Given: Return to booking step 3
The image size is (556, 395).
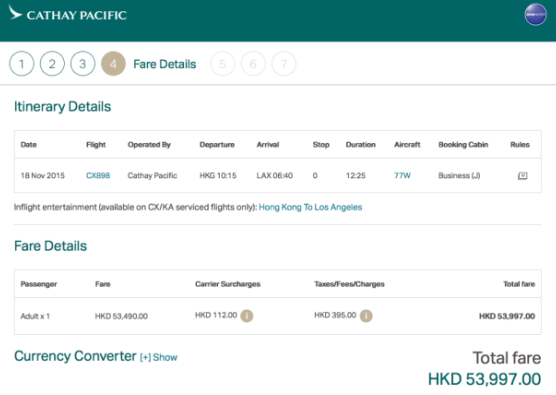Looking at the screenshot, I should (83, 64).
